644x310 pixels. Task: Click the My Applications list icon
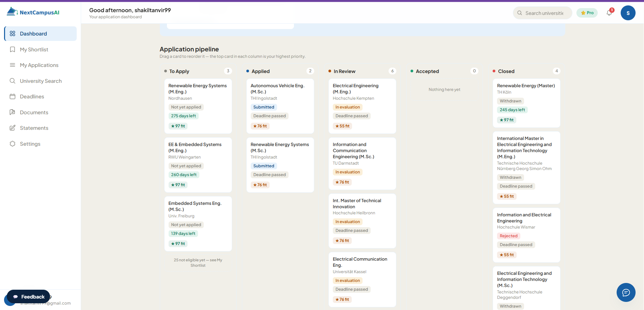[x=13, y=65]
